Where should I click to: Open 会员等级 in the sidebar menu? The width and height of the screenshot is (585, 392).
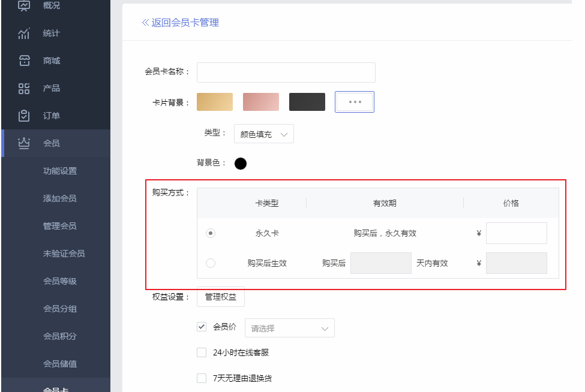coord(60,281)
